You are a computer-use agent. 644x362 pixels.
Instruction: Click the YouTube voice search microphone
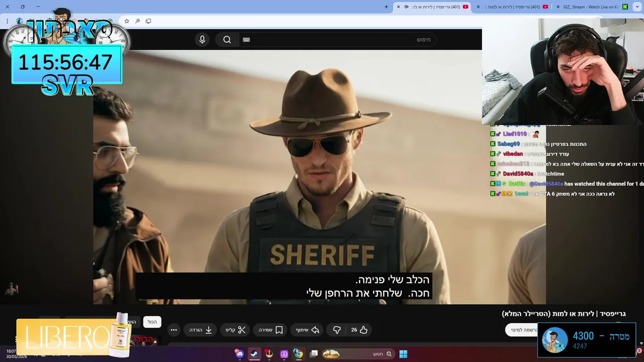202,40
